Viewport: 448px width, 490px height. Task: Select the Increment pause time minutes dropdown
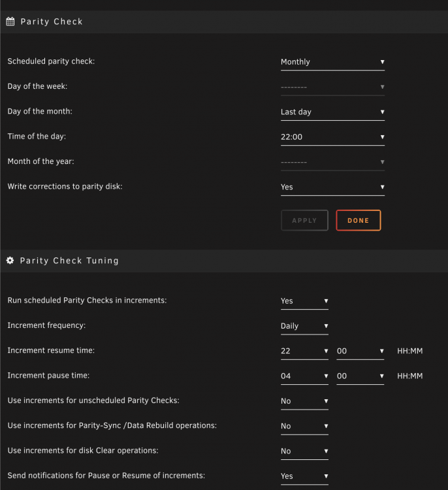tap(360, 376)
